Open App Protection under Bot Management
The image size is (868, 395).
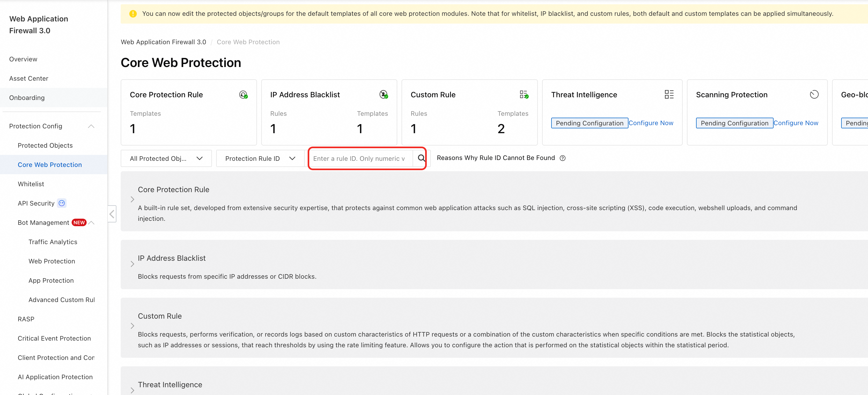pyautogui.click(x=51, y=281)
